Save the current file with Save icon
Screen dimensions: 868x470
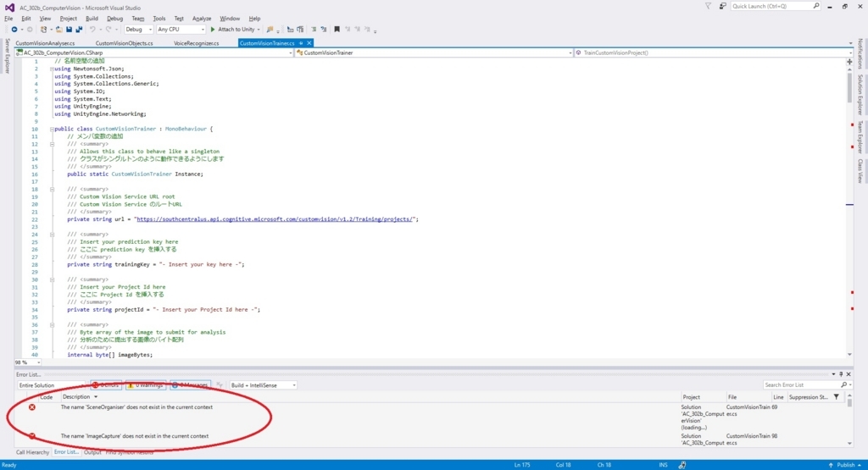(70, 30)
